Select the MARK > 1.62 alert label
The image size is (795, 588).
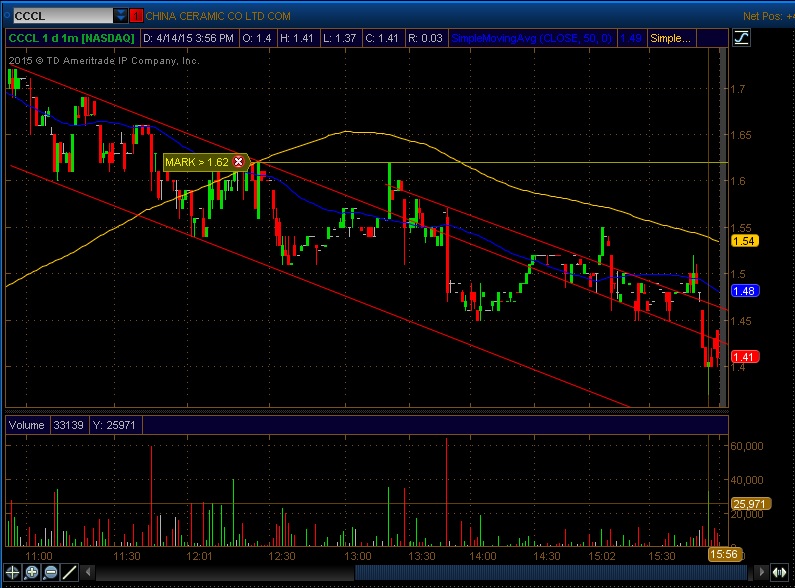pyautogui.click(x=197, y=162)
